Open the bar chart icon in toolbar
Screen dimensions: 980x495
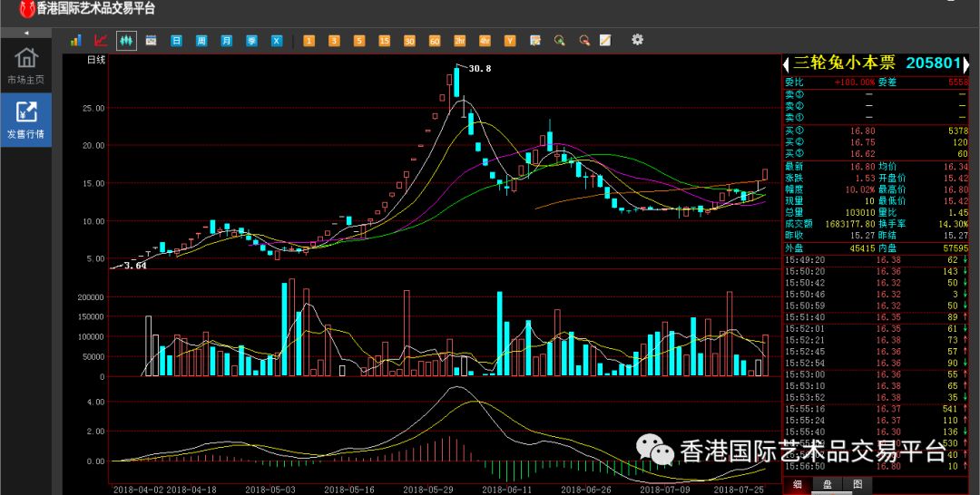[76, 41]
